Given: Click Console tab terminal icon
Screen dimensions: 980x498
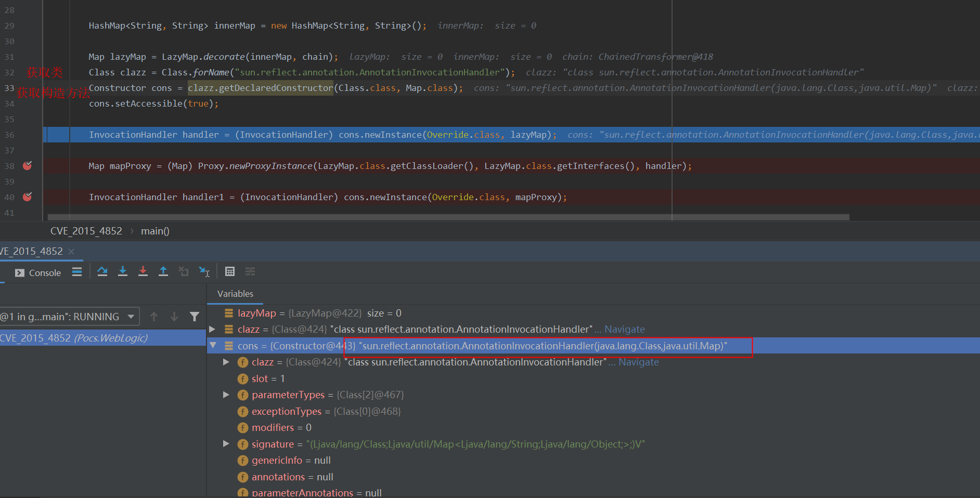Looking at the screenshot, I should click(20, 273).
